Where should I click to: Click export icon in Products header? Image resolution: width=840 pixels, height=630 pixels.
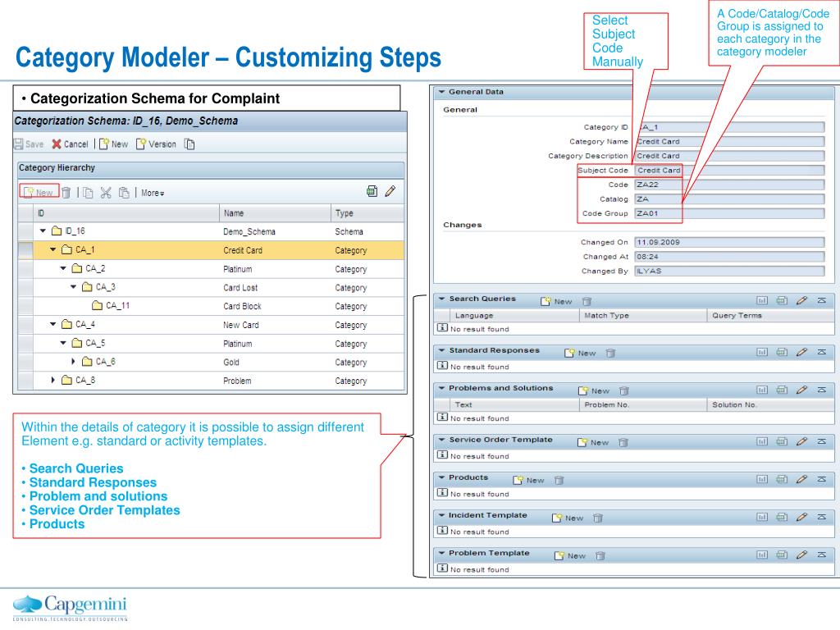point(782,479)
